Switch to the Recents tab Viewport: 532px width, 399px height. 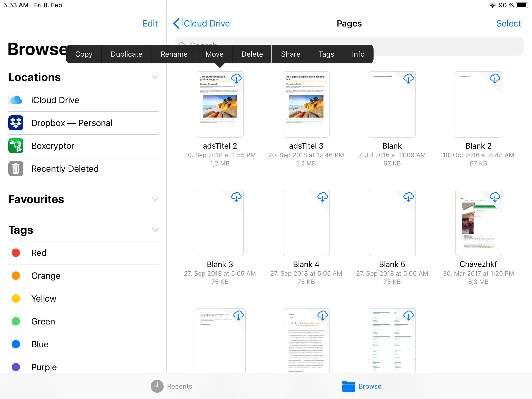click(x=172, y=386)
